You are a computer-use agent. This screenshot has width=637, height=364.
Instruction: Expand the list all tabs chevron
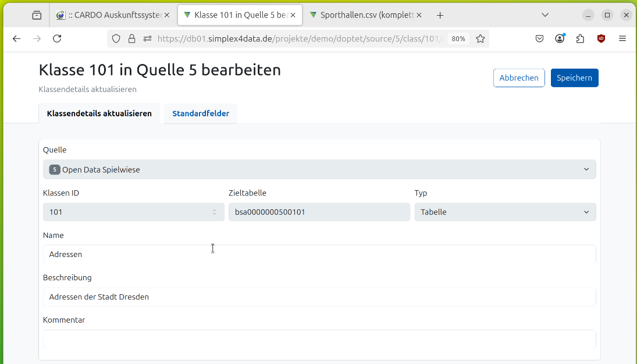click(x=545, y=15)
